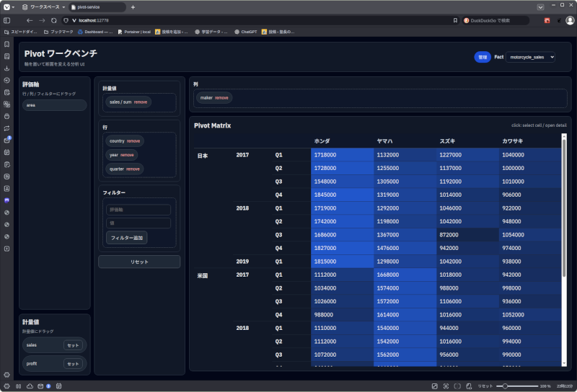Screen dimensions: 577x392
Task: Click the Mastodon panel icon in sidebar
Action: click(x=6, y=200)
